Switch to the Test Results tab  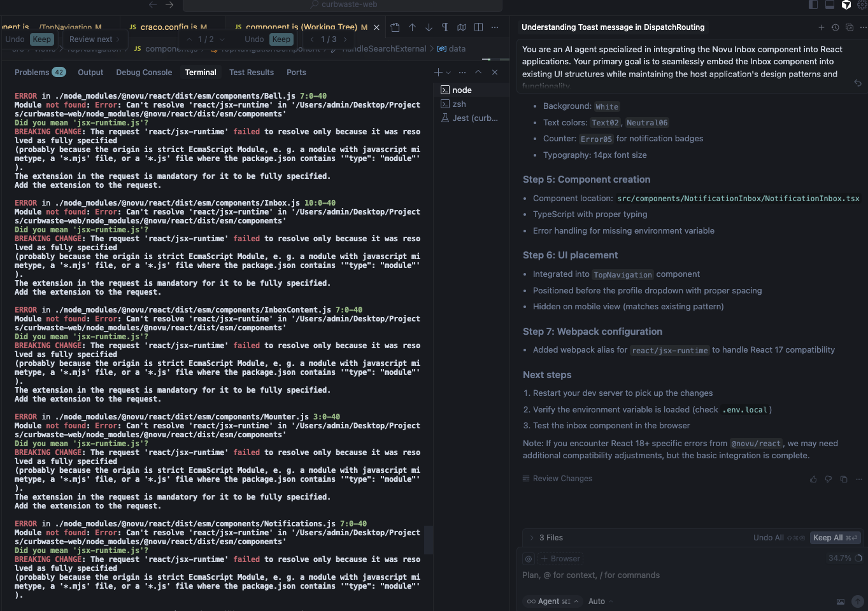252,73
